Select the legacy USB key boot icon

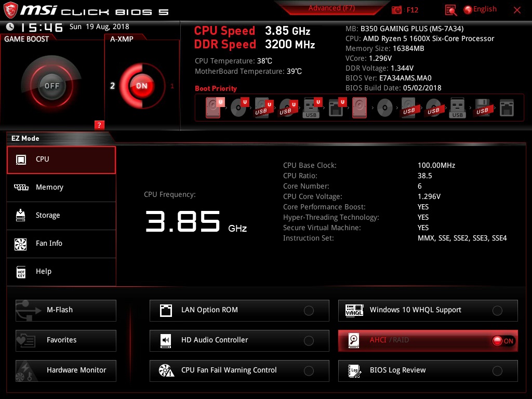(x=457, y=108)
